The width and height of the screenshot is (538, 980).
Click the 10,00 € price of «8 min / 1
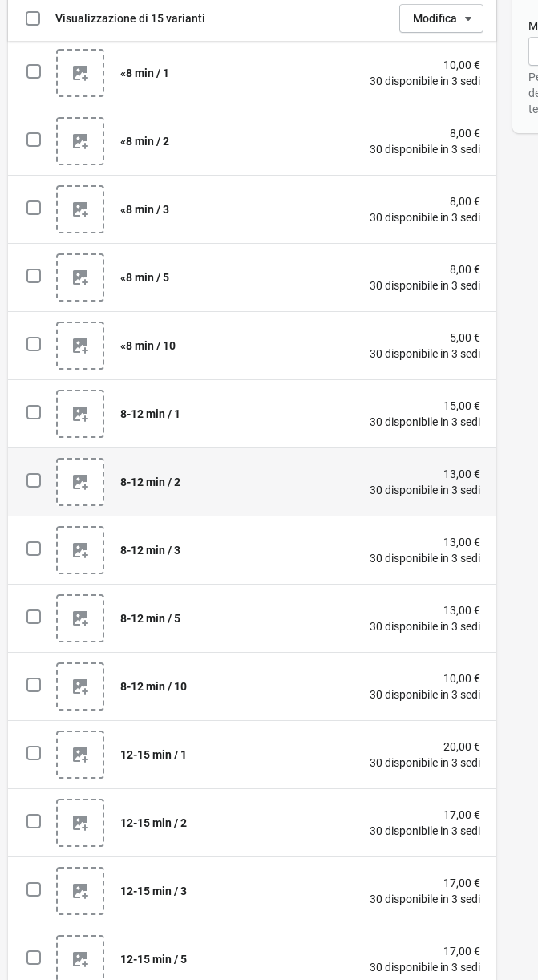tap(461, 65)
